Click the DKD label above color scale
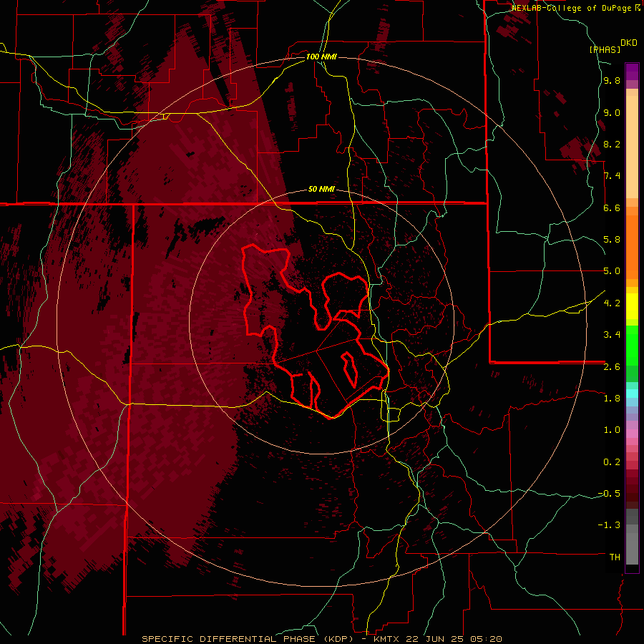Screen dimensions: 644x644 click(628, 43)
